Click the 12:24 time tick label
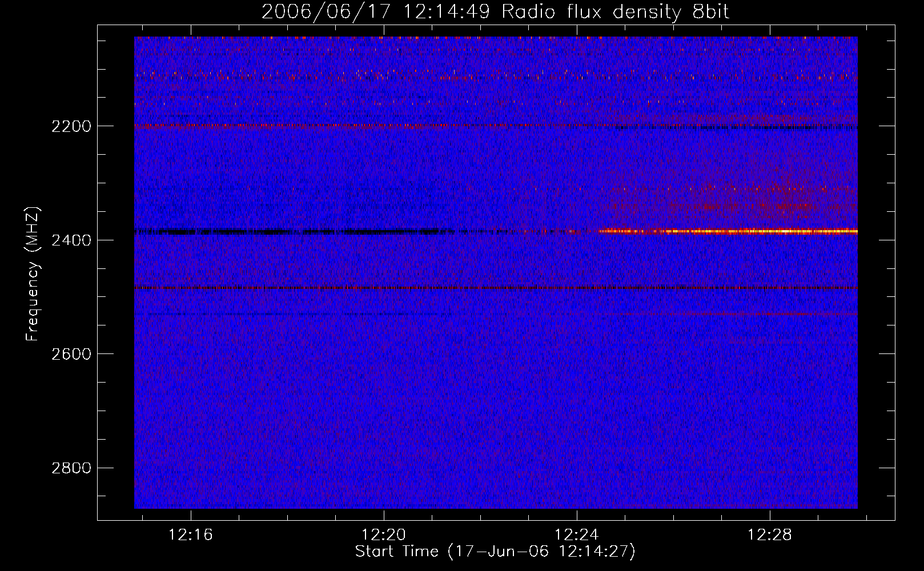This screenshot has width=924, height=571. [577, 534]
